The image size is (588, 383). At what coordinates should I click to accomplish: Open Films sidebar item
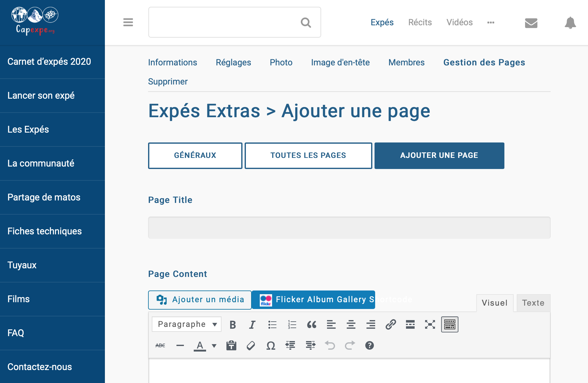tap(52, 299)
